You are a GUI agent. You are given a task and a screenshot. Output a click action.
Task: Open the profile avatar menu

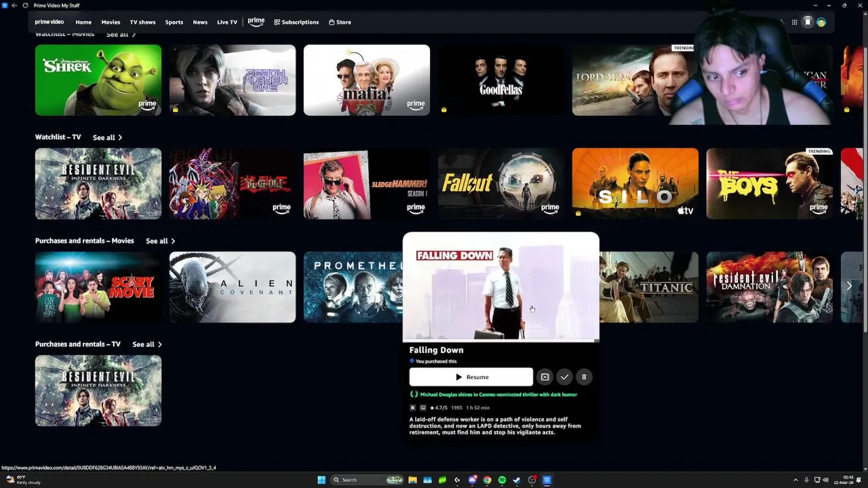(821, 22)
